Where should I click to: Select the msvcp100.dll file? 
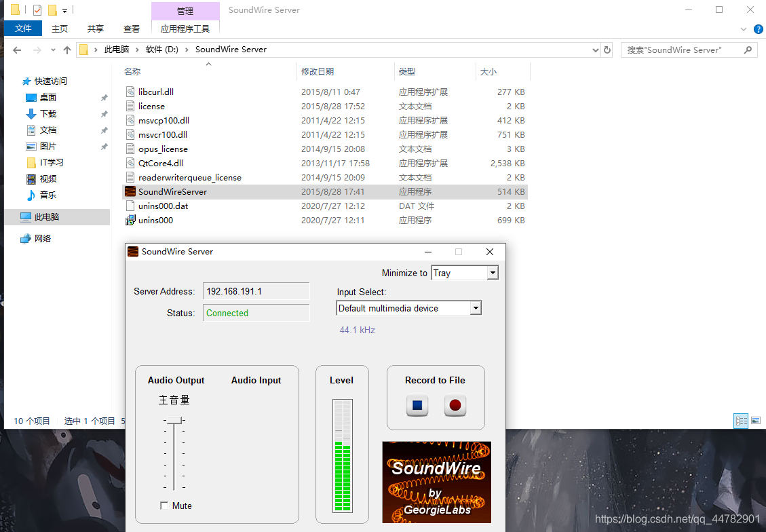point(164,120)
